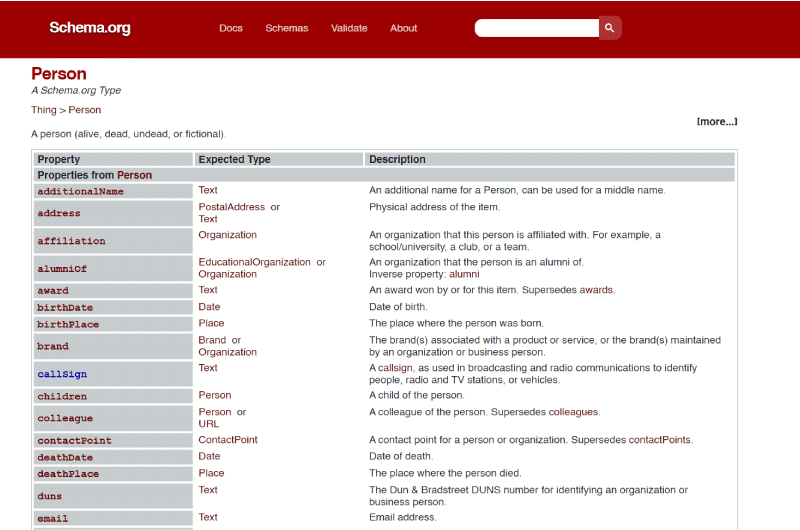
Task: Follow the Thing breadcrumb link
Action: [44, 110]
